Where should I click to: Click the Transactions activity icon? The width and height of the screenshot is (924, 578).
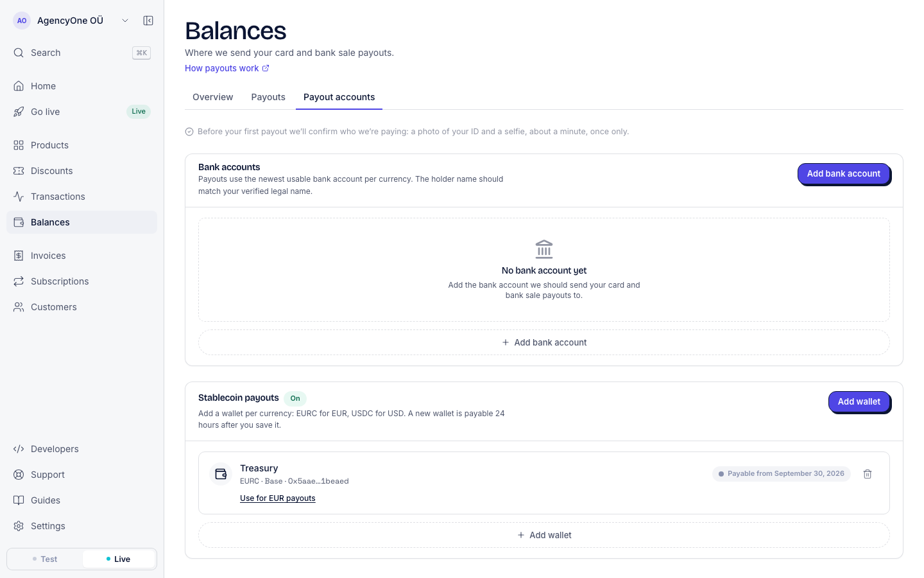(x=19, y=197)
